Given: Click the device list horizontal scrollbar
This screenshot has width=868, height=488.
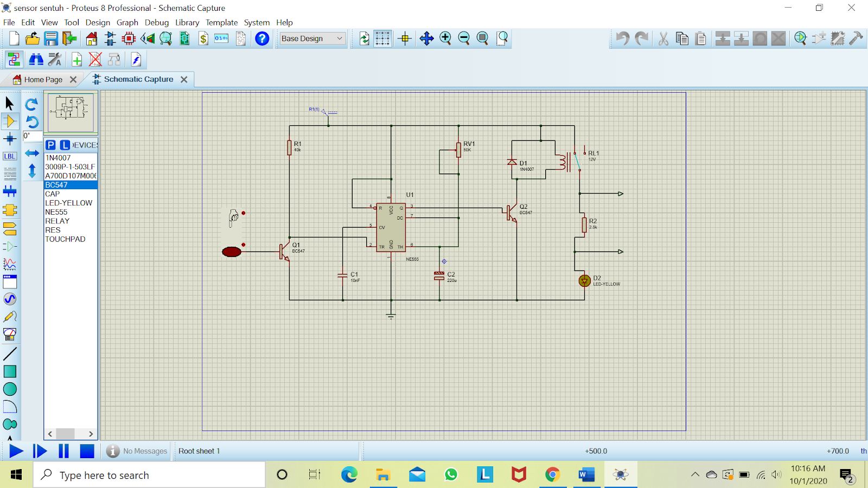Looking at the screenshot, I should click(71, 434).
